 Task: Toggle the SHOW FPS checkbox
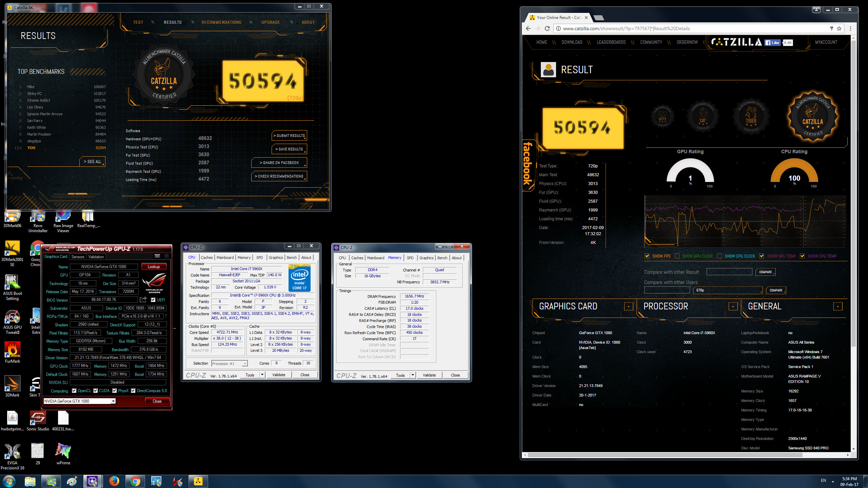click(647, 256)
